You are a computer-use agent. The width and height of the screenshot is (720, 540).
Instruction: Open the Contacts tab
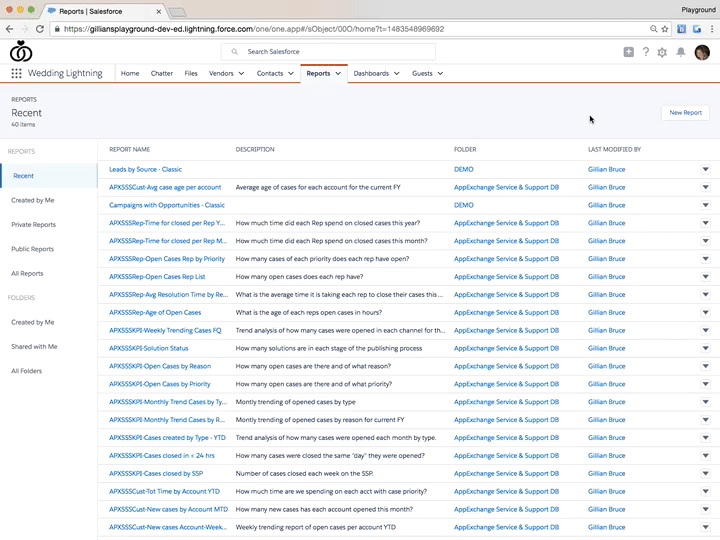270,73
